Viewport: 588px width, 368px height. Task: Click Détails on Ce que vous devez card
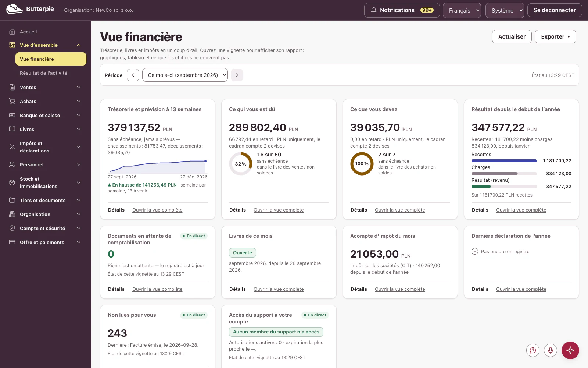pyautogui.click(x=359, y=210)
